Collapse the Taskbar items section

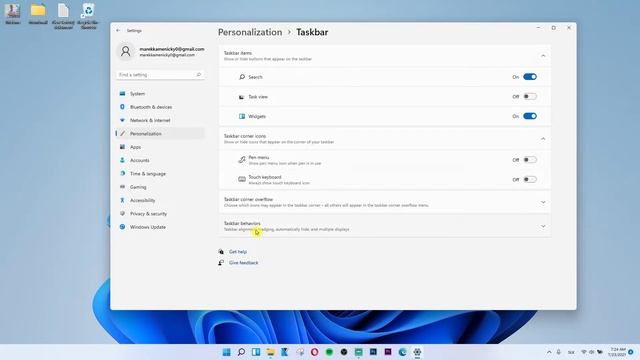[543, 56]
